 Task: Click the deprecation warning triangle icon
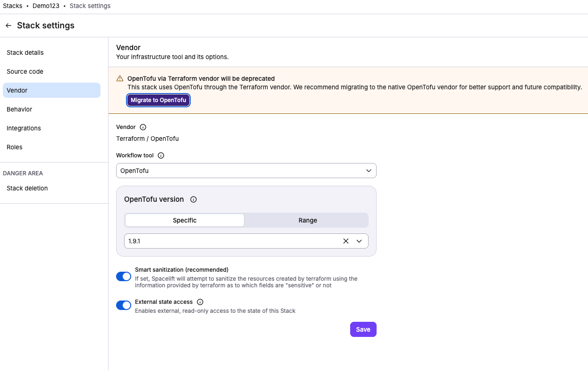click(120, 78)
